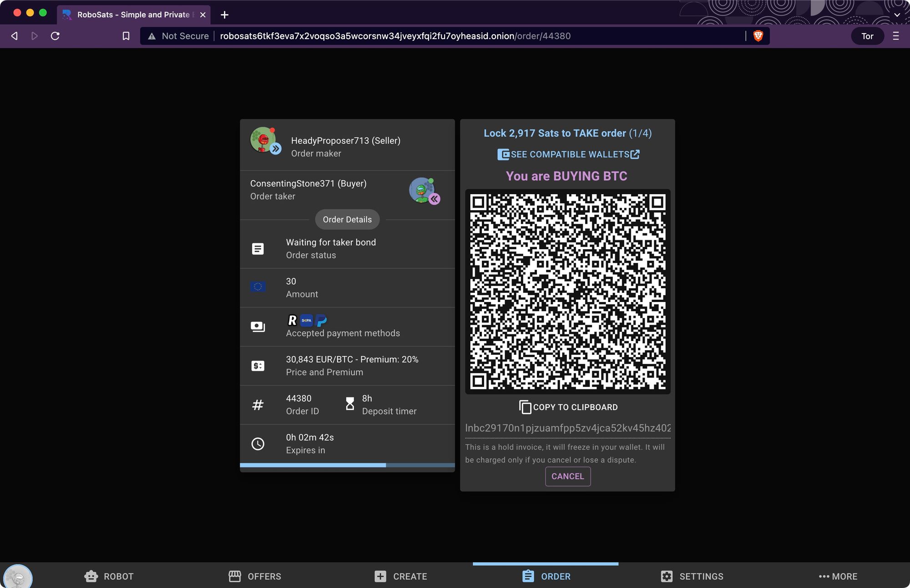Click the '8h' deposit timer value
910x588 pixels.
pos(367,398)
